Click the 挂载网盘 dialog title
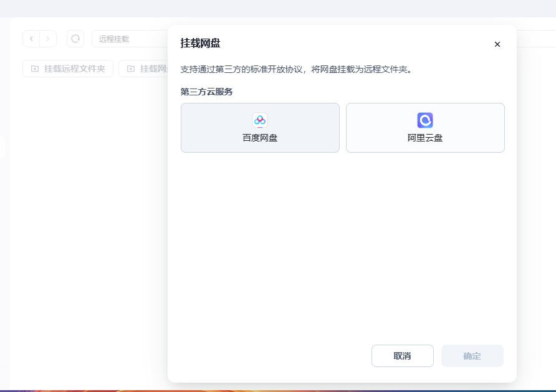The image size is (556, 392). [200, 43]
